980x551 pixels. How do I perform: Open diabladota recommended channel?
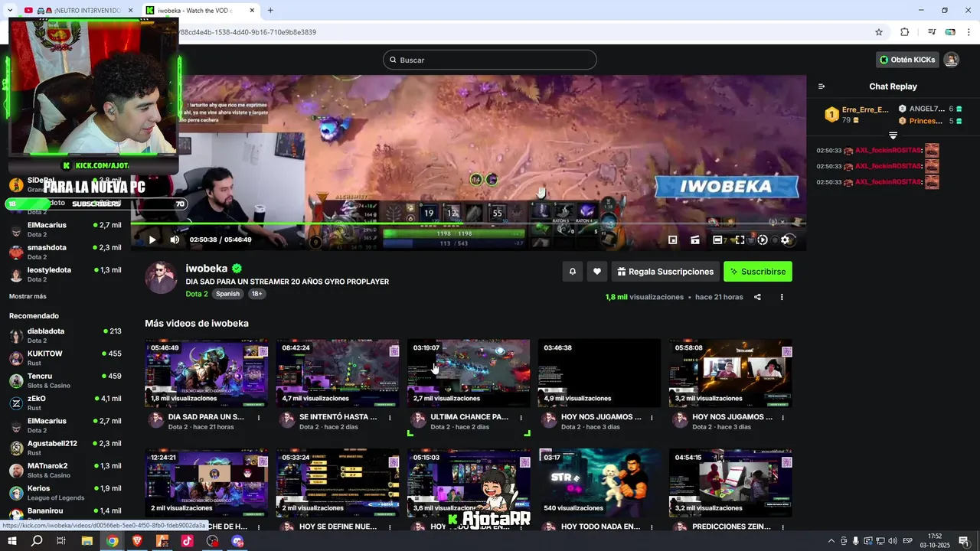(x=65, y=335)
